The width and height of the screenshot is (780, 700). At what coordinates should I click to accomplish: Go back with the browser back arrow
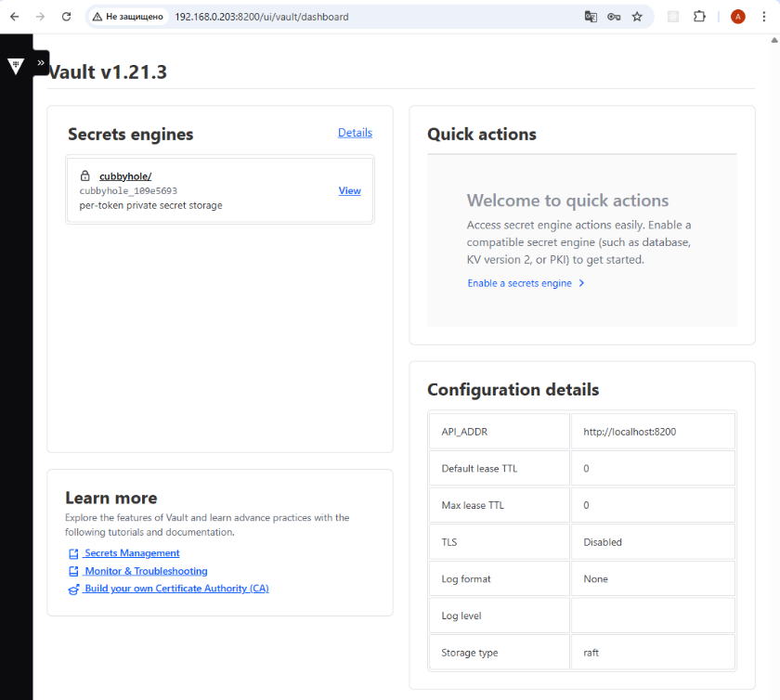15,17
